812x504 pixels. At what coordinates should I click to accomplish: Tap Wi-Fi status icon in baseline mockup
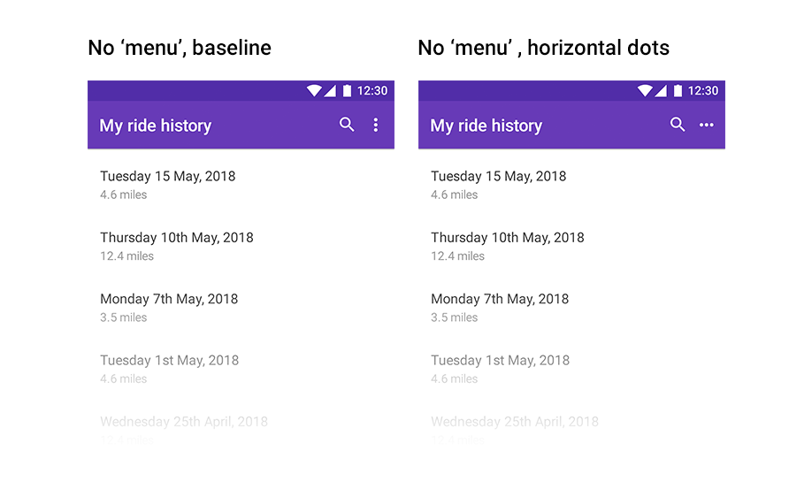[x=314, y=91]
